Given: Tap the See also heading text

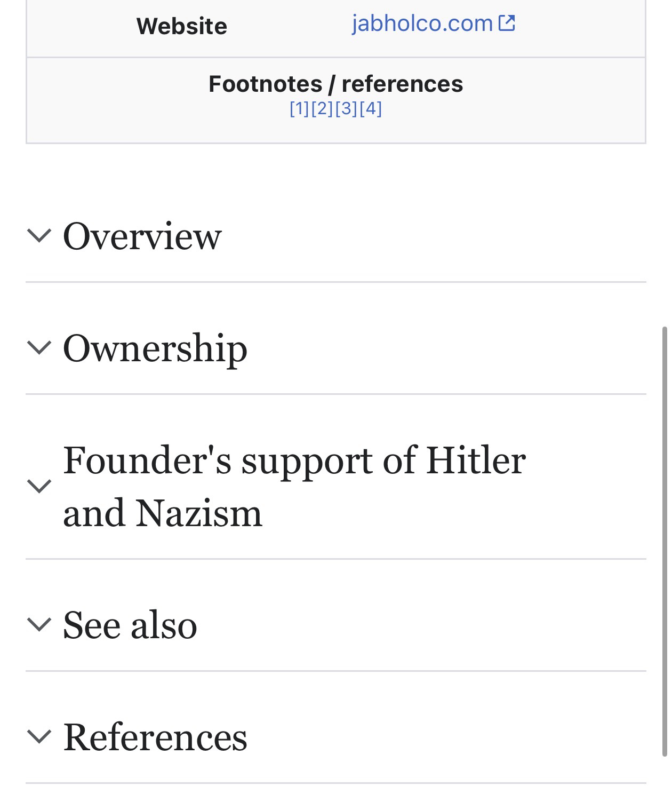Looking at the screenshot, I should pyautogui.click(x=130, y=625).
